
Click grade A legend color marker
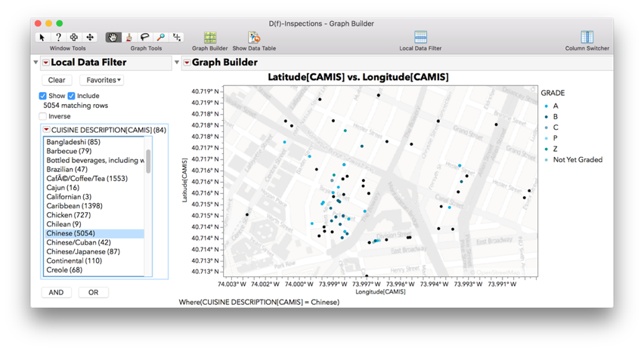pyautogui.click(x=546, y=106)
